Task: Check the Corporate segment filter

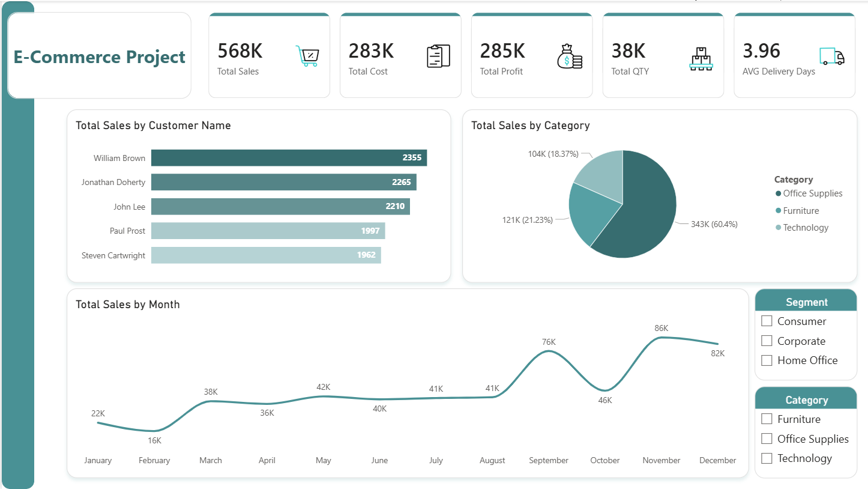Action: coord(767,341)
